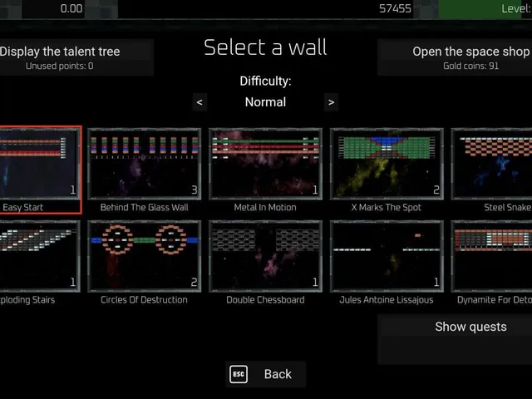The width and height of the screenshot is (532, 399).
Task: Choose the Exploding Stairs wall
Action: point(40,256)
